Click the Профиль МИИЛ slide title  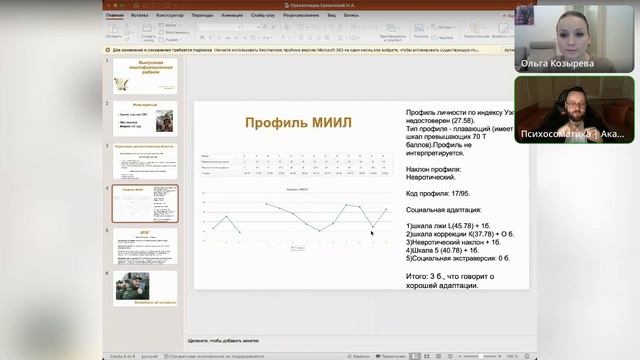pyautogui.click(x=298, y=122)
